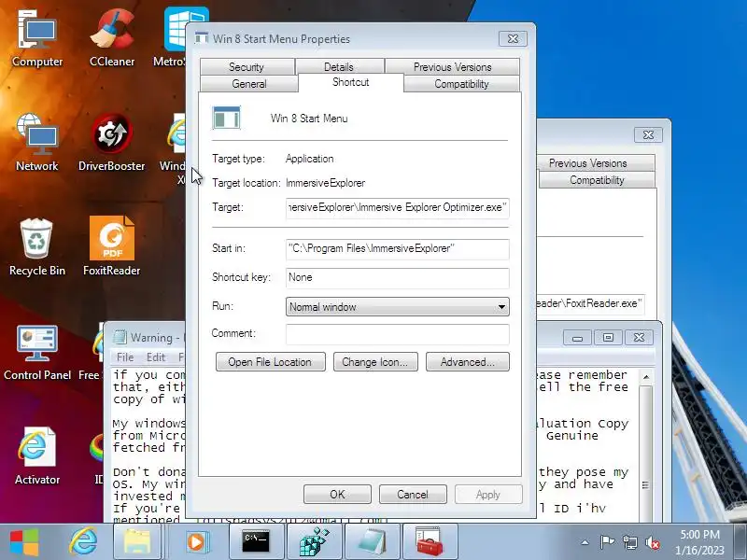Switch to Notepad taskbar icon
The height and width of the screenshot is (560, 747).
372,542
